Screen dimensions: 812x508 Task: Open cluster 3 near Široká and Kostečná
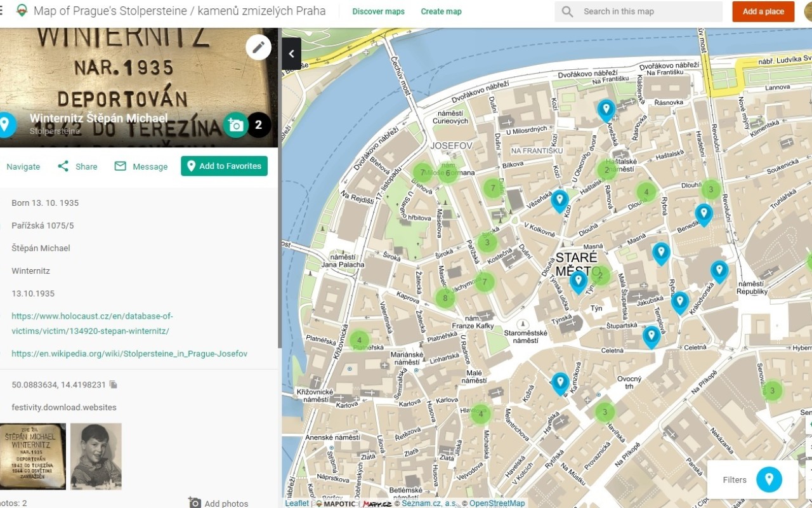coord(487,242)
